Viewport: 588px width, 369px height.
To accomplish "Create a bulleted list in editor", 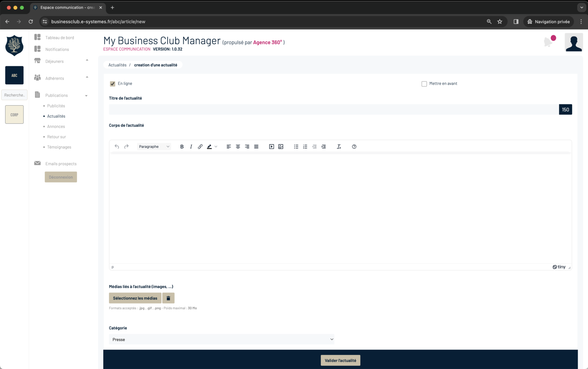I will pos(296,146).
